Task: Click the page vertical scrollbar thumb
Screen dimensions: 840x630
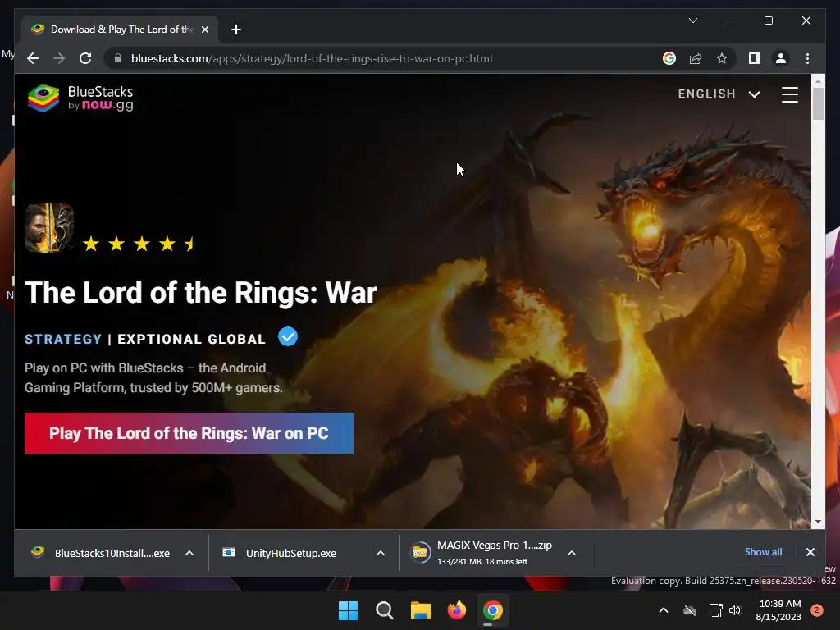Action: pyautogui.click(x=818, y=103)
